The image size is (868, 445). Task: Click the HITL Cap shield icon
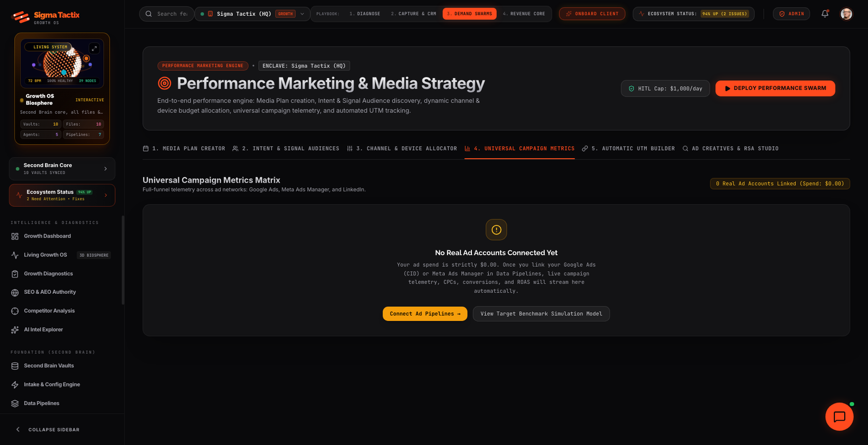[631, 88]
